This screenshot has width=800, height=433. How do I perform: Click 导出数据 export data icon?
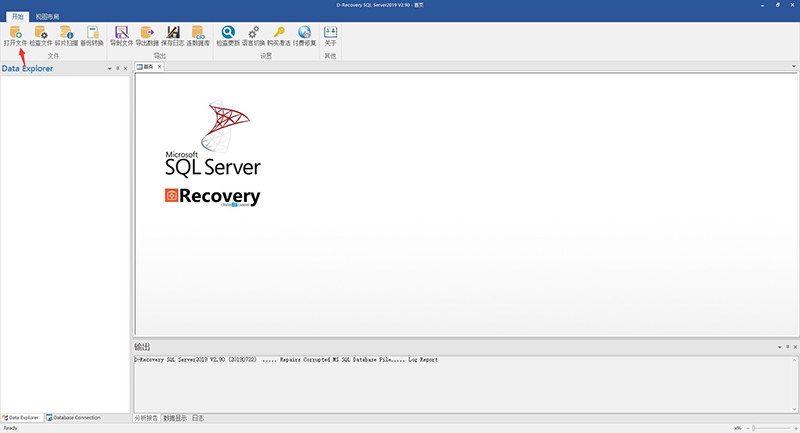click(x=147, y=36)
